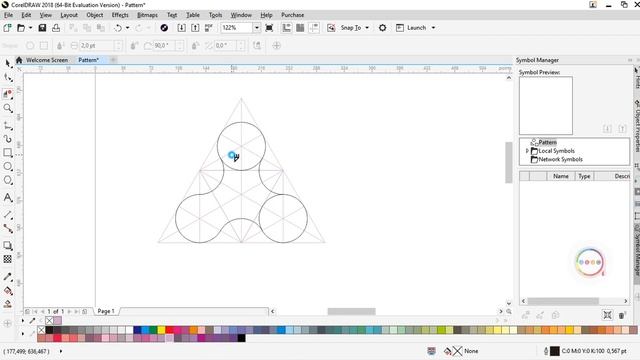
Task: Click the Save floppy disk icon
Action: click(42, 28)
